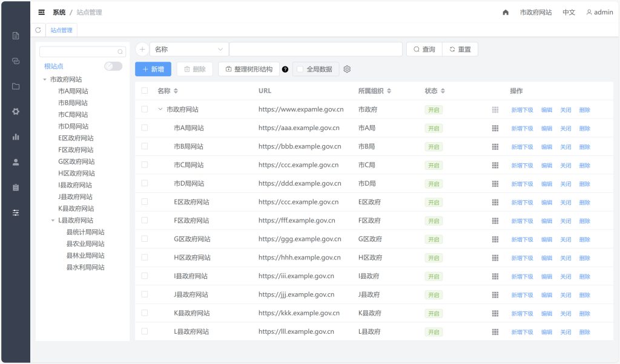The height and width of the screenshot is (364, 620).
Task: Tick the select-all checkbox in table header
Action: coord(145,91)
